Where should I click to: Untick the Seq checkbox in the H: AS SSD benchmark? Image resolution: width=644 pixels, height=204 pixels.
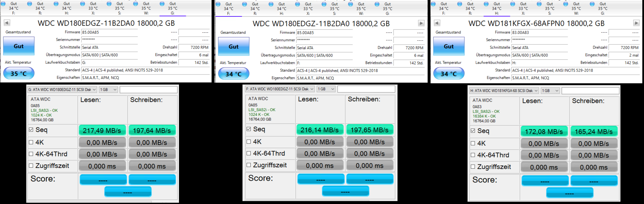click(473, 131)
